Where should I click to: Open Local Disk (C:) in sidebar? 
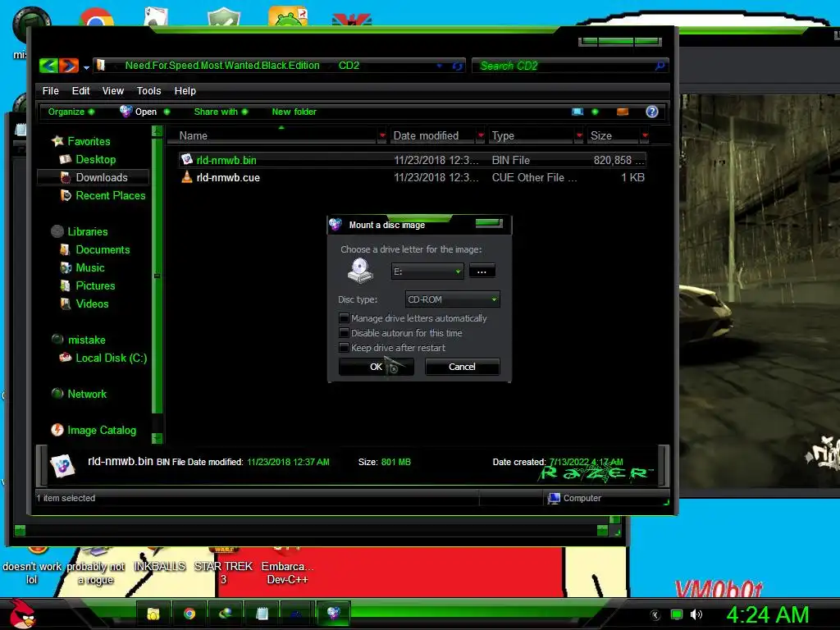[x=111, y=358]
